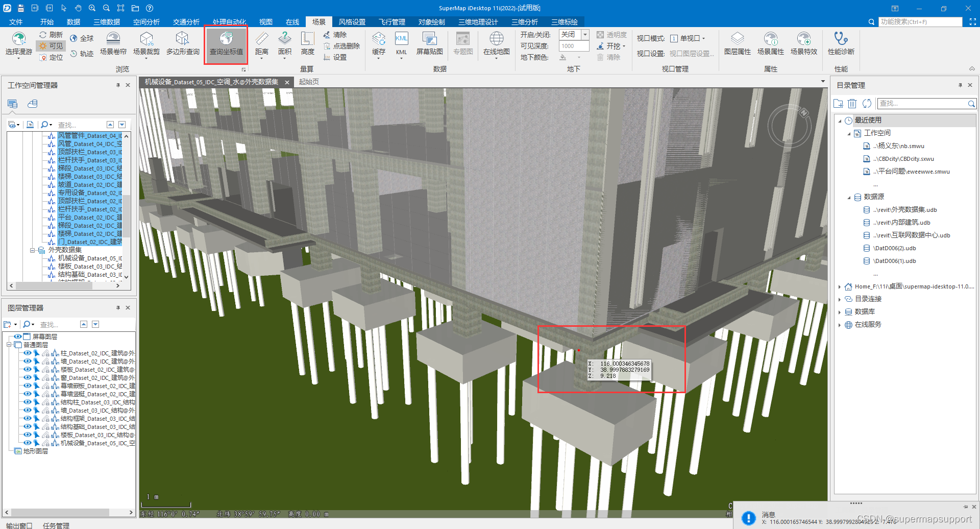This screenshot has width=980, height=529.
Task: Open the 视口模式 单视口 dropdown
Action: [x=688, y=38]
